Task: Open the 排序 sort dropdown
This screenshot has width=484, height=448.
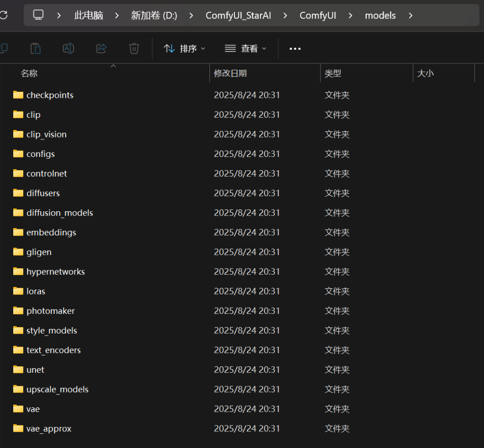Action: tap(184, 49)
